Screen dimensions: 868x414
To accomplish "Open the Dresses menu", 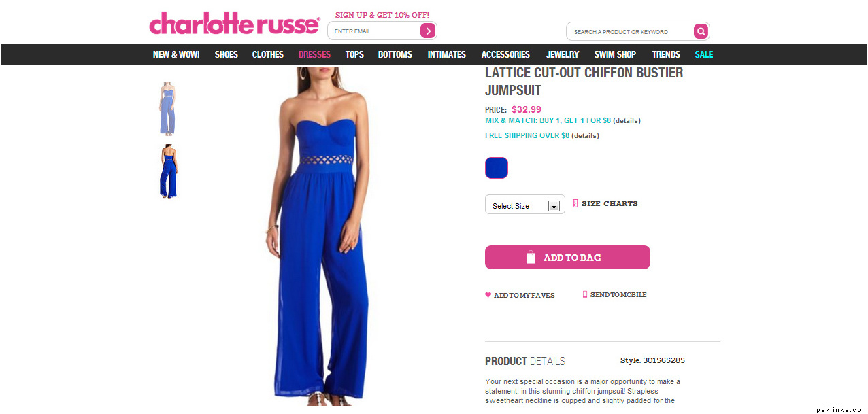I will (314, 54).
